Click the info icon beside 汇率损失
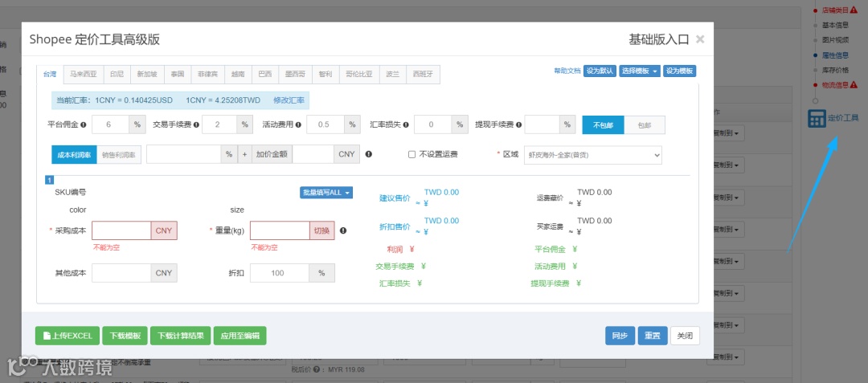Image resolution: width=868 pixels, height=383 pixels. tap(406, 125)
